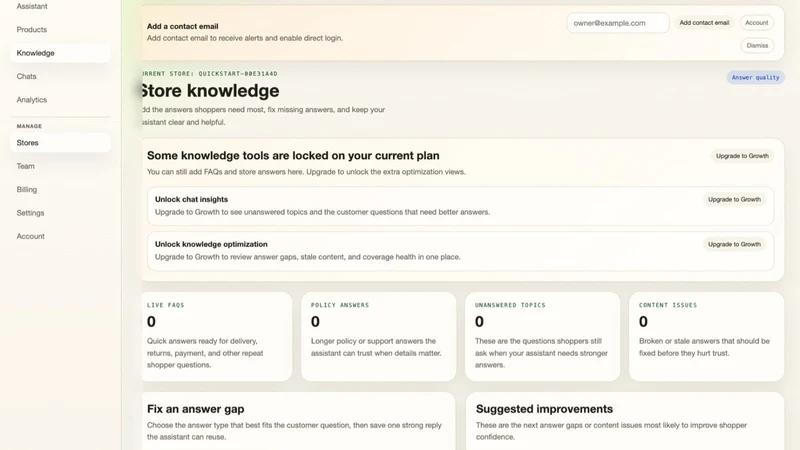This screenshot has width=800, height=450.
Task: Click Upgrade to Growth beside locked tools heading
Action: point(742,156)
